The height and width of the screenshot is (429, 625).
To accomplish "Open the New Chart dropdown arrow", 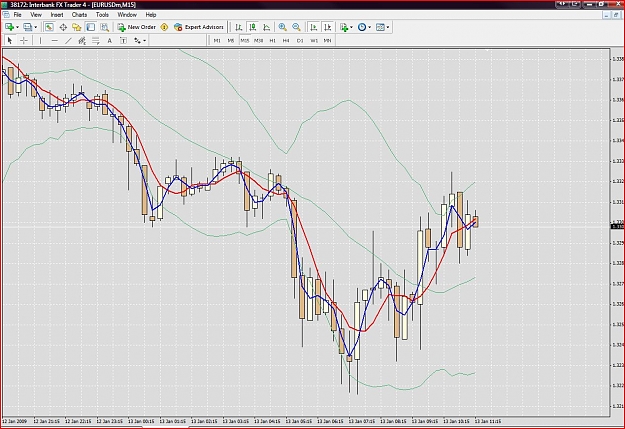I will pos(17,27).
